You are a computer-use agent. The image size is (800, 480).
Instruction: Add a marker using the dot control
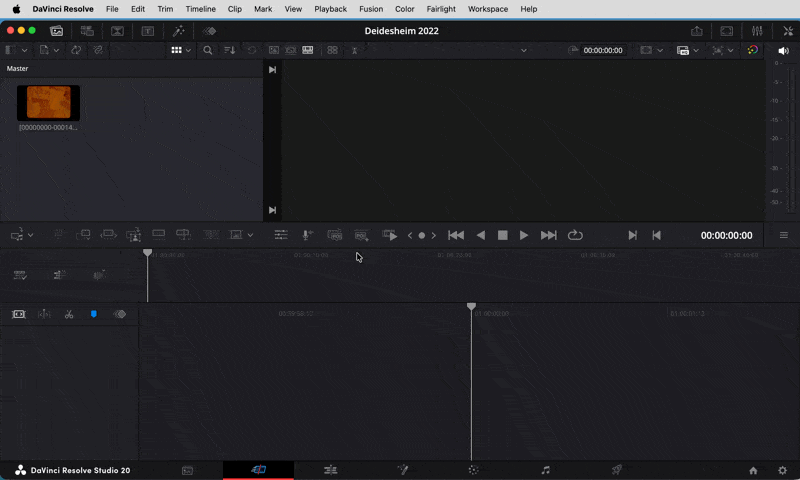point(422,236)
